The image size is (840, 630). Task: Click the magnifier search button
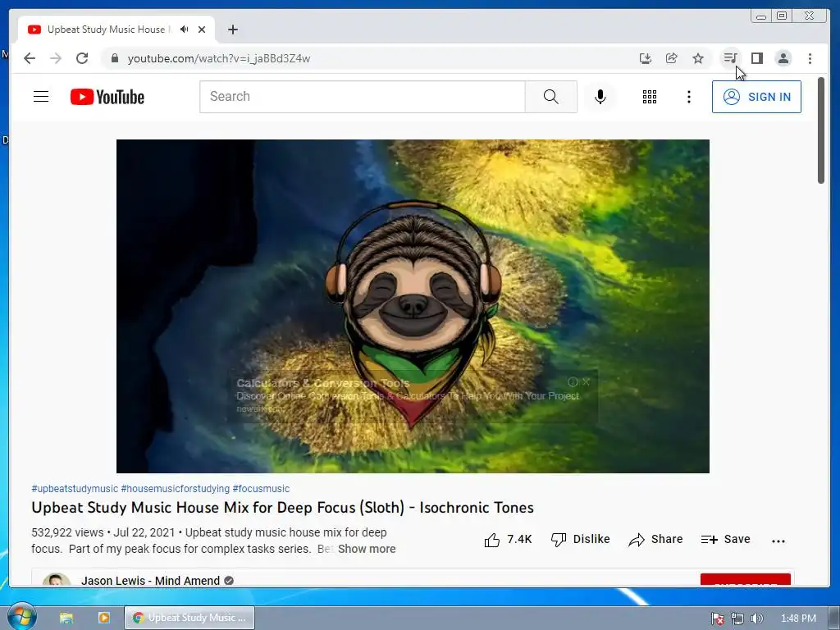(x=550, y=97)
